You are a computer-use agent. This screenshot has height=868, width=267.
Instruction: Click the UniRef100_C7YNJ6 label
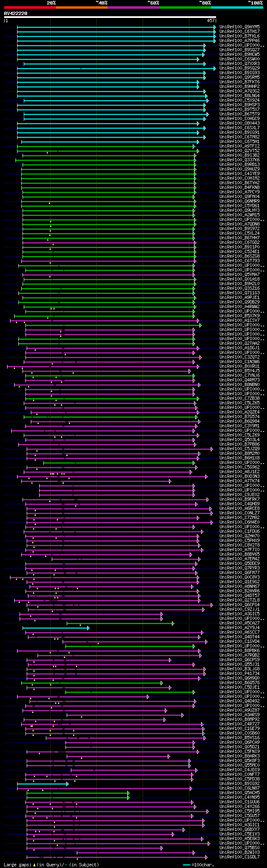[x=239, y=375]
